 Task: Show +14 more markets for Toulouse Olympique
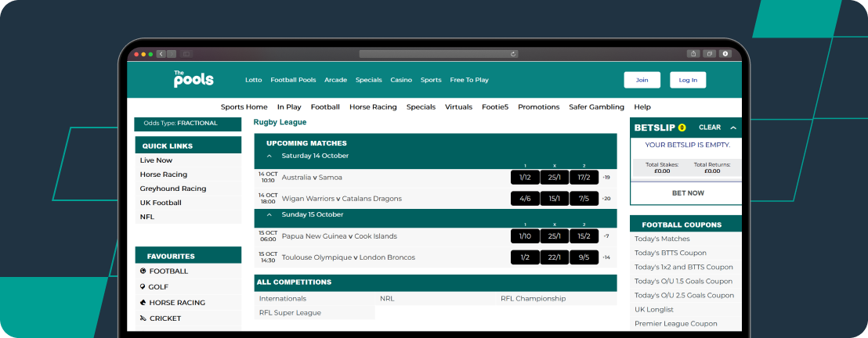[x=606, y=257]
